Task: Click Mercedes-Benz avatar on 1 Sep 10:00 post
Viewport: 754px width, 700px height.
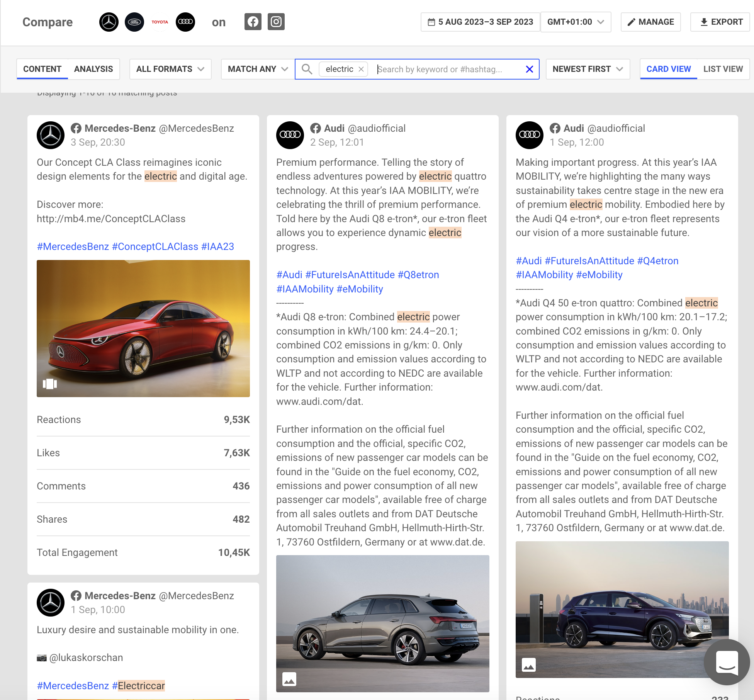Action: [51, 603]
